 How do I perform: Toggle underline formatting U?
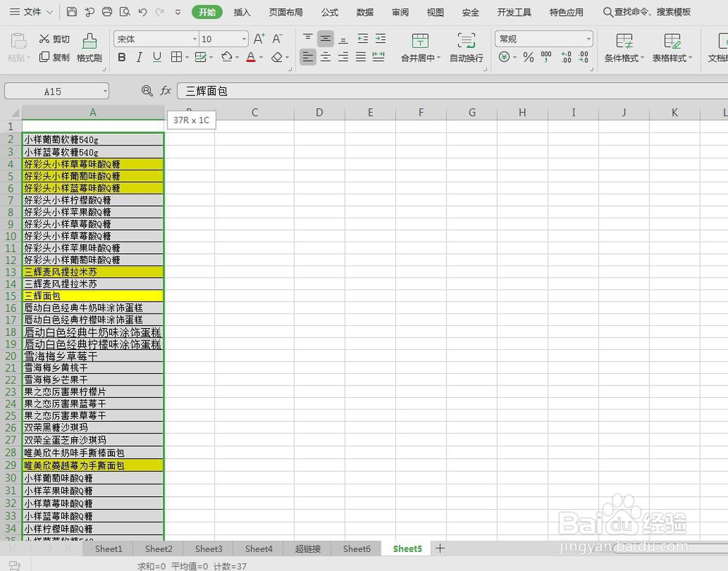pyautogui.click(x=157, y=57)
